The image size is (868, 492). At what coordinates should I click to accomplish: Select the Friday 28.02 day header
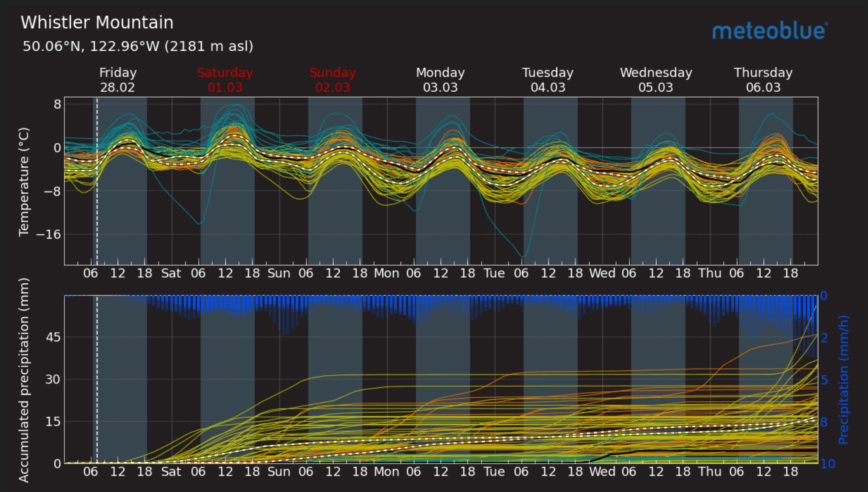(118, 80)
